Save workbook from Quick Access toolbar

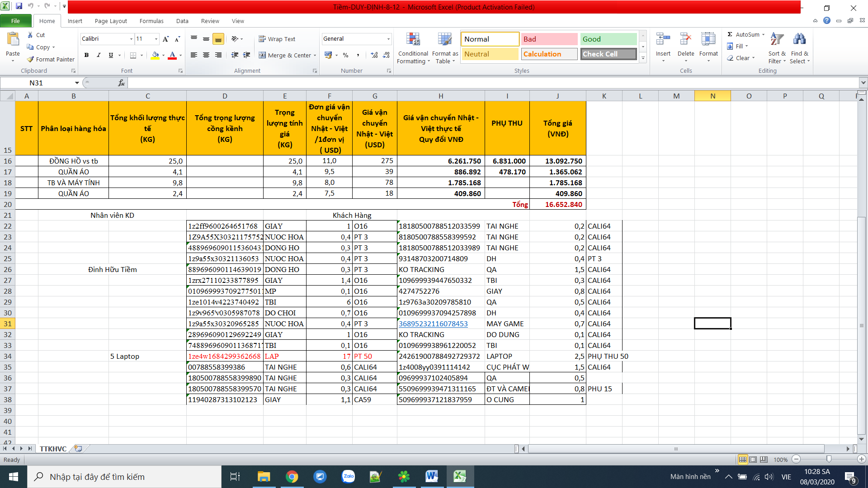19,6
